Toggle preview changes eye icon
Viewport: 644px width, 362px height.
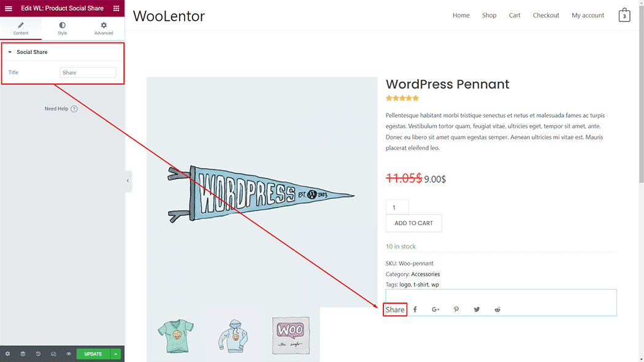click(x=69, y=354)
